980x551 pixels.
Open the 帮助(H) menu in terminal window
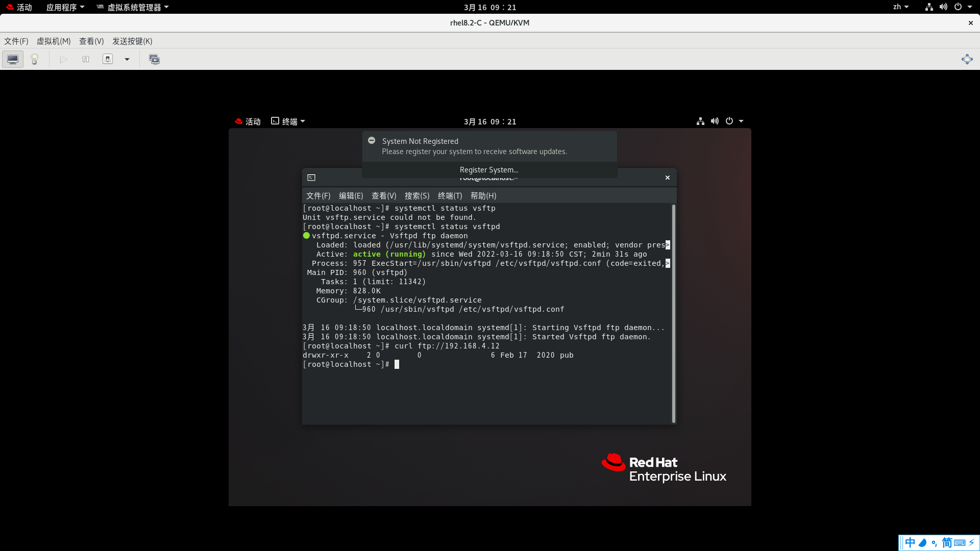pos(483,195)
